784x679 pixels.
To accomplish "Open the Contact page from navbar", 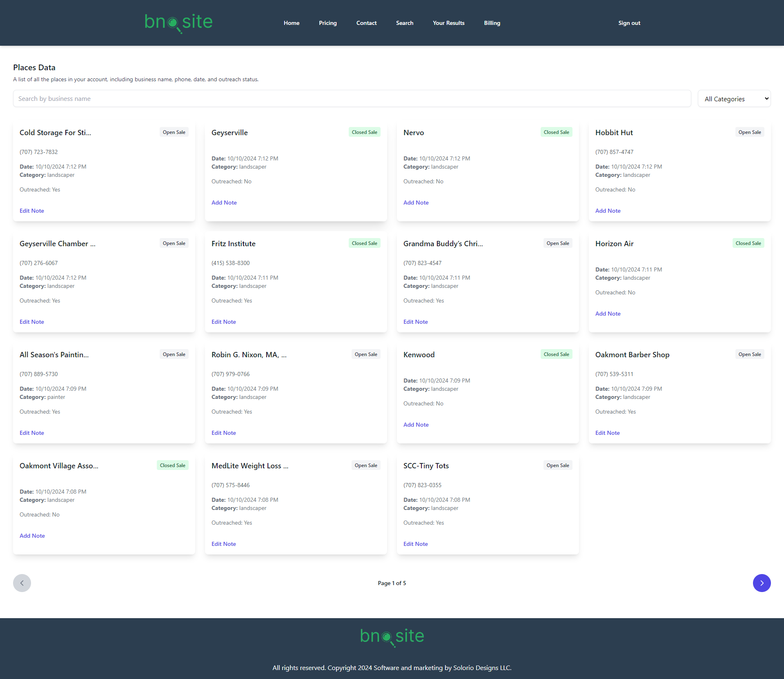I will click(x=366, y=23).
